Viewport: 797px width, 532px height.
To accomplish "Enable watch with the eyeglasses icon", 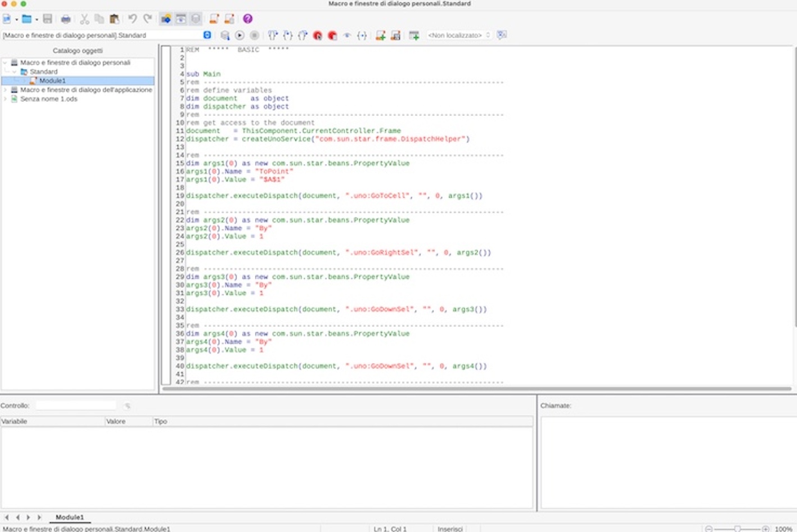I will pyautogui.click(x=347, y=35).
